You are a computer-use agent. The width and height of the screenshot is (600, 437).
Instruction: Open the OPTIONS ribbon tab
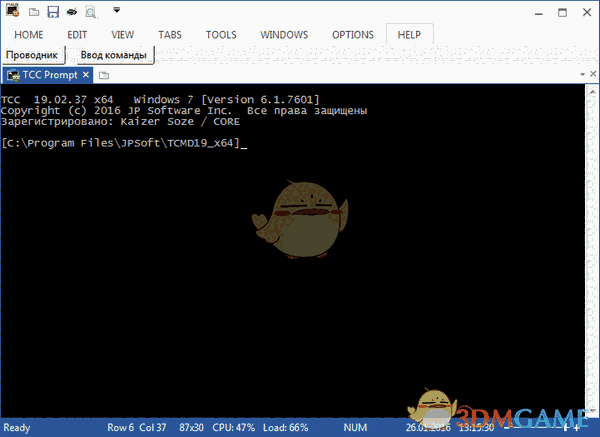coord(353,35)
